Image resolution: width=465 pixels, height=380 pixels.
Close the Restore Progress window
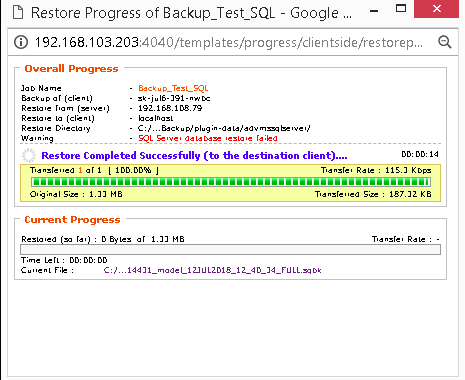[436, 9]
